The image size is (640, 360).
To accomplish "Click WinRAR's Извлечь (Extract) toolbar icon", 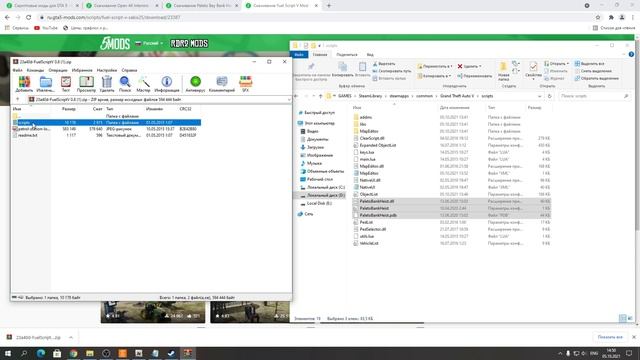I will (x=45, y=83).
